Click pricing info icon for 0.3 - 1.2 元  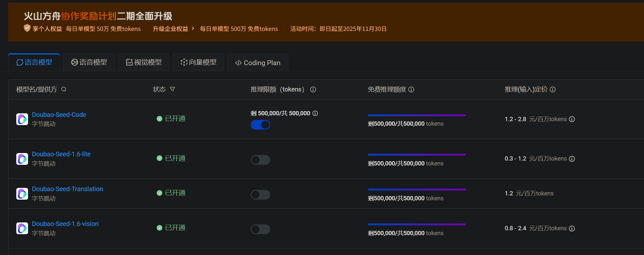pos(572,159)
